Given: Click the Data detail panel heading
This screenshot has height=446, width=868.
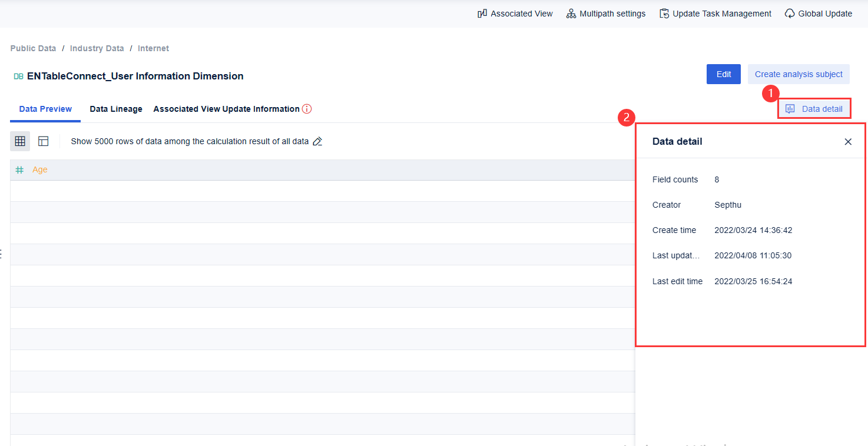Looking at the screenshot, I should tap(677, 141).
